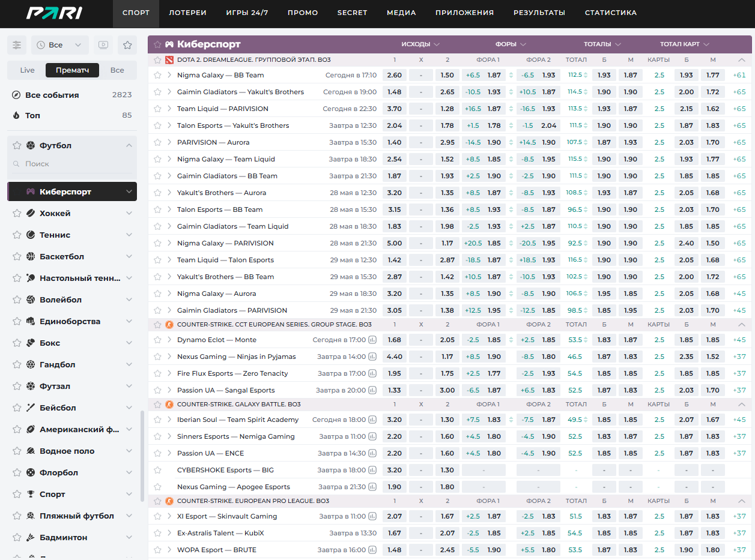Click the sidebar vertical scrollbar
This screenshot has width=755, height=560.
[142, 456]
